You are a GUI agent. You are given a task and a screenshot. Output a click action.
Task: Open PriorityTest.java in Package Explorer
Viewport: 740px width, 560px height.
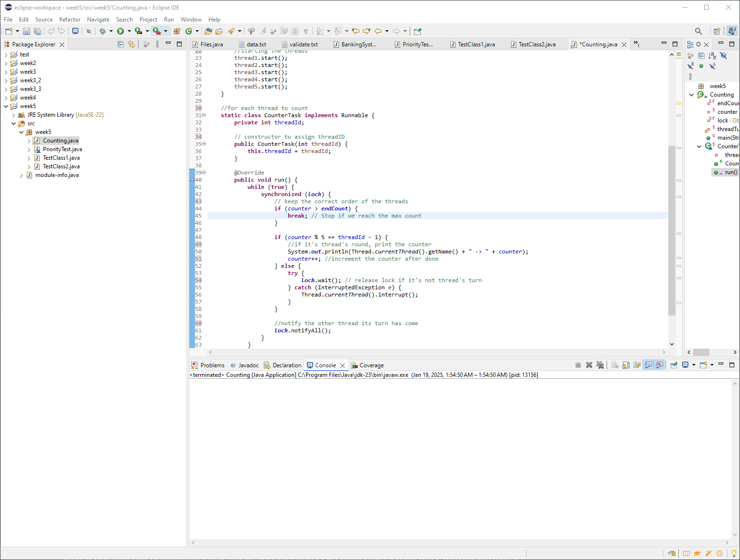pyautogui.click(x=62, y=149)
